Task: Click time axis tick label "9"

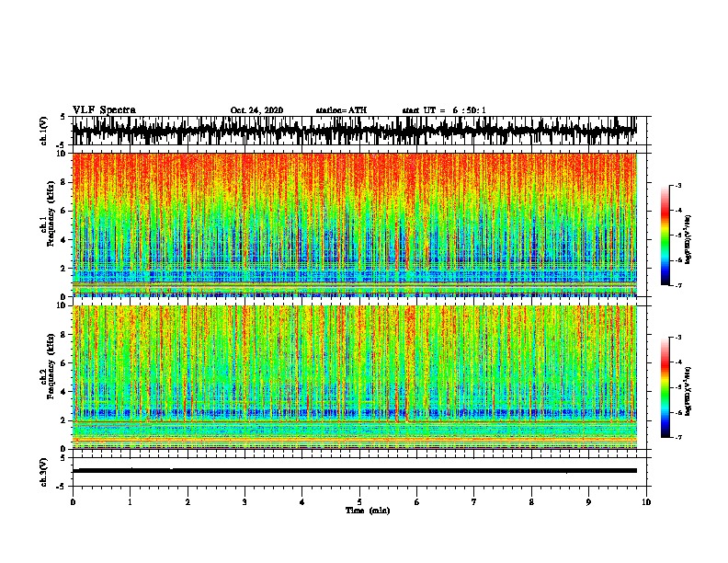Action: (588, 502)
